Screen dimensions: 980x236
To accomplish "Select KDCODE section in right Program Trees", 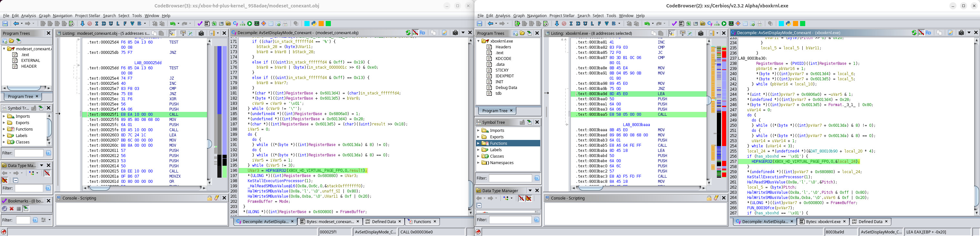I will [503, 59].
